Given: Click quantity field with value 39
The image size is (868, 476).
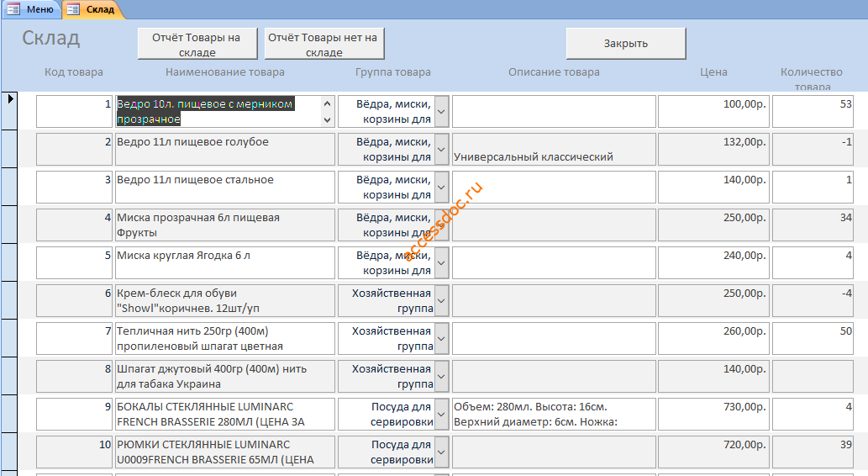Looking at the screenshot, I should 813,452.
